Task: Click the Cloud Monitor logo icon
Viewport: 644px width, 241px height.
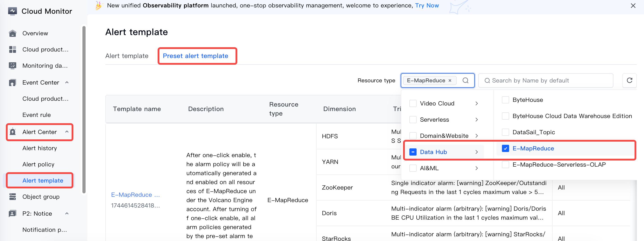Action: 12,11
